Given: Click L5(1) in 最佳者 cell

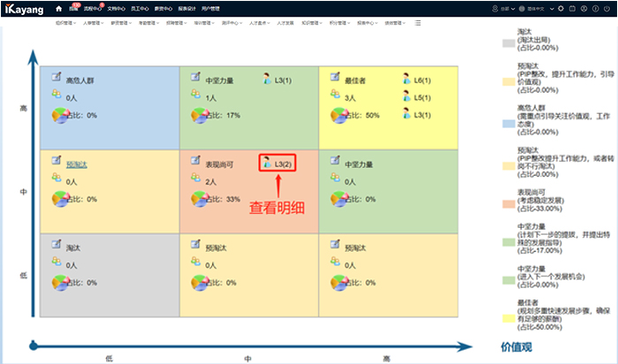Looking at the screenshot, I should [x=423, y=97].
